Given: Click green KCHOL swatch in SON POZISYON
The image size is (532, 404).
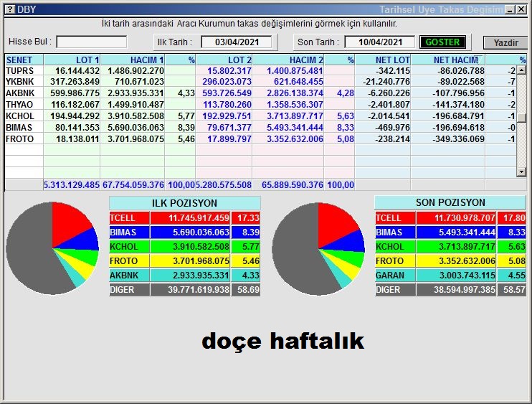Looking at the screenshot, I should click(x=395, y=246).
